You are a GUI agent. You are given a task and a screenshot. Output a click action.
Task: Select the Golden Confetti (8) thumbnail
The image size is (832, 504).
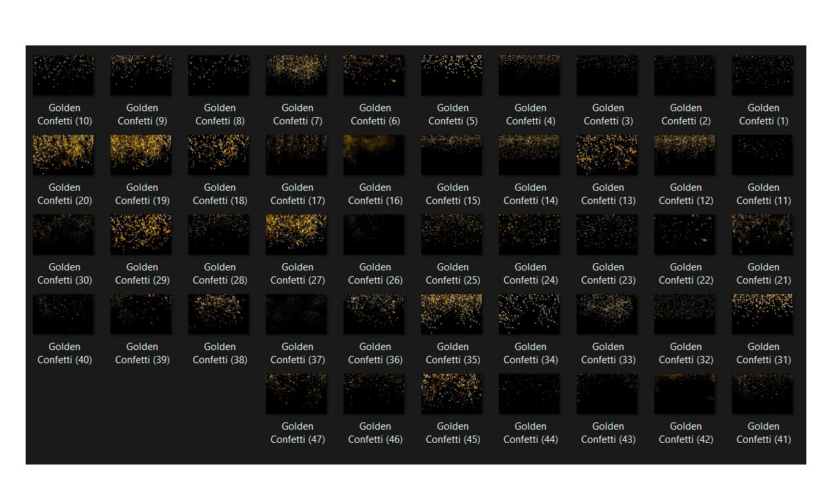coord(219,75)
